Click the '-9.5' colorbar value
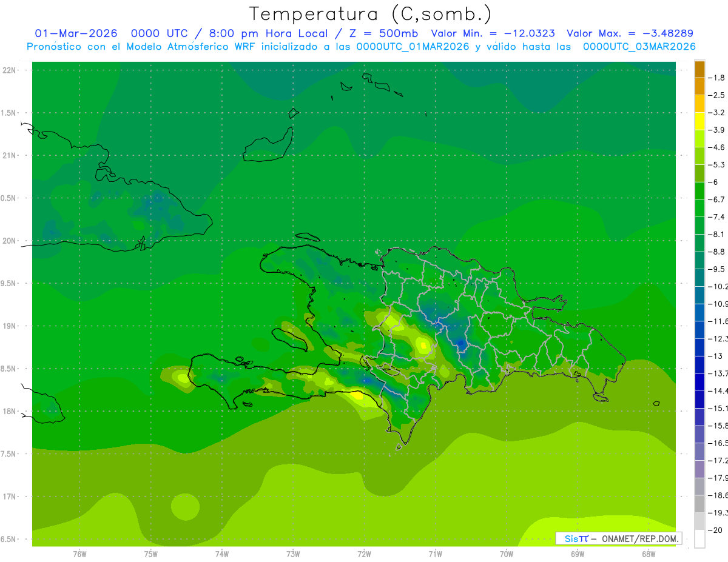 (x=717, y=269)
